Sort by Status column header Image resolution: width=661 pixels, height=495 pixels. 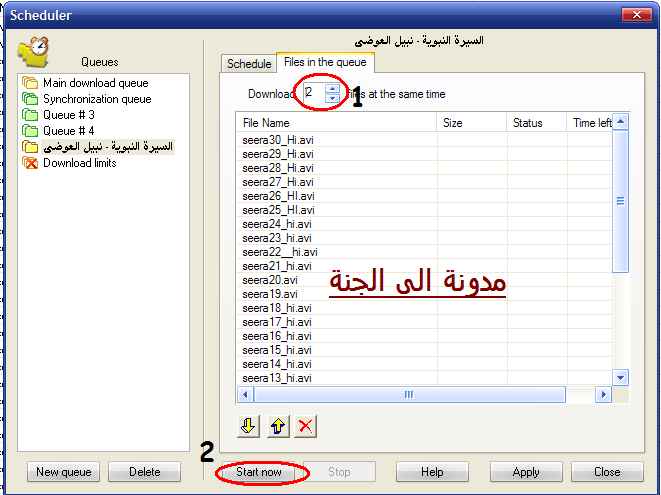(536, 123)
